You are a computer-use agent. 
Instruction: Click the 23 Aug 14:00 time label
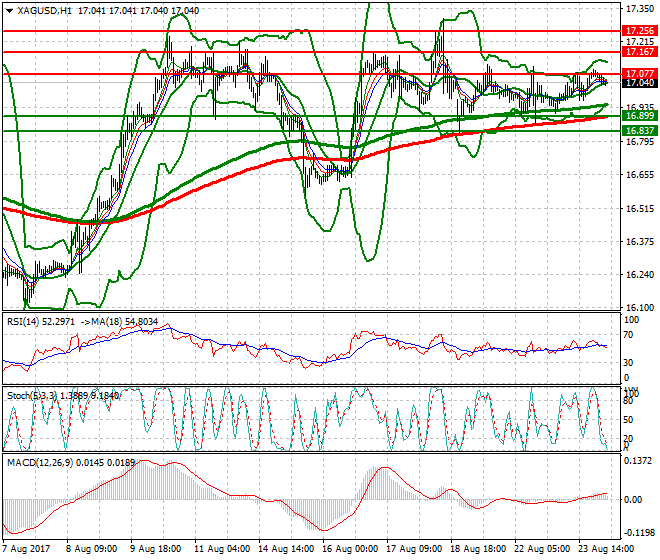(x=606, y=549)
